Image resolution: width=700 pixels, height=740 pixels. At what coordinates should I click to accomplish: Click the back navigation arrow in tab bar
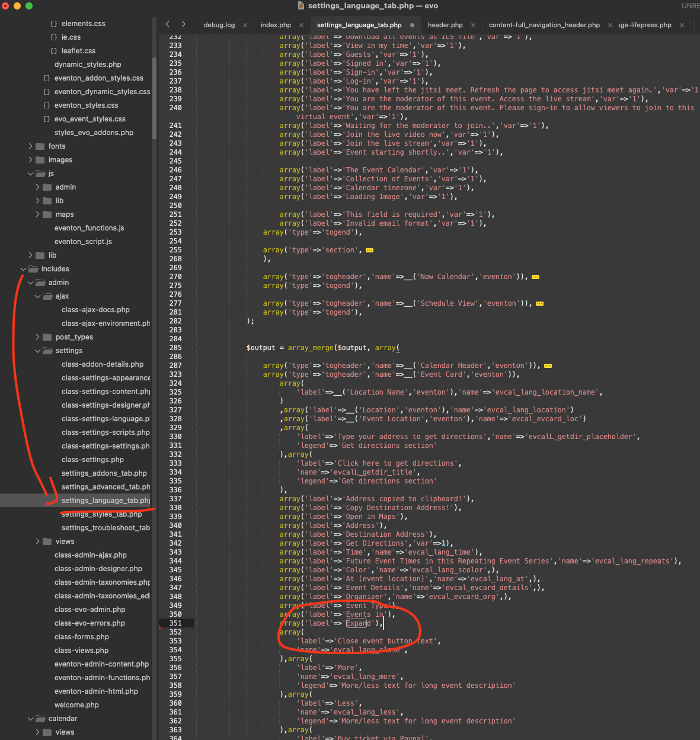(x=168, y=24)
